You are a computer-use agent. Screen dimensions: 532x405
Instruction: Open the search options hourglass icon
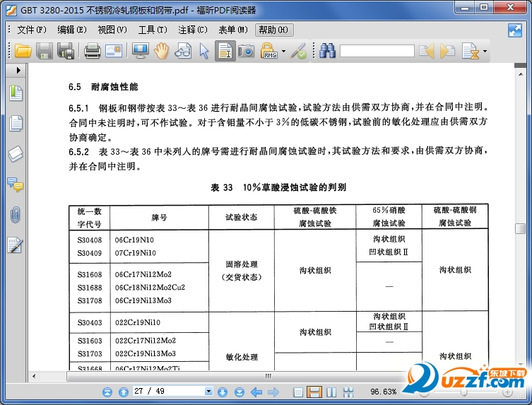pos(471,51)
